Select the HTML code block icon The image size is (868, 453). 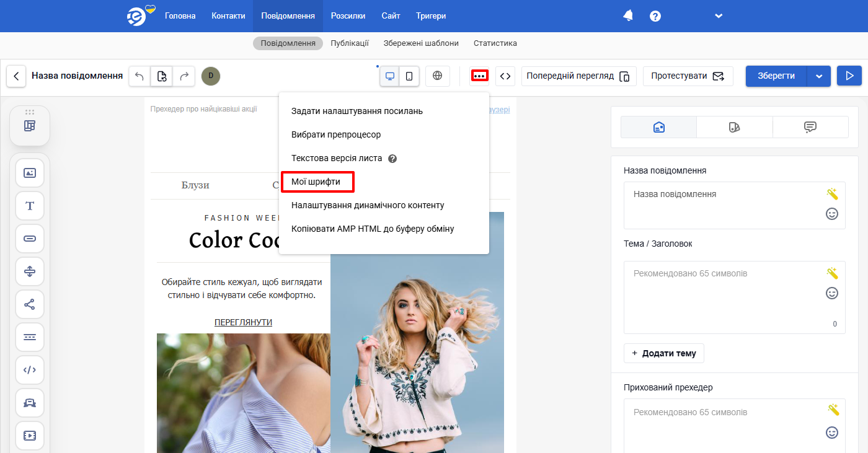[30, 370]
